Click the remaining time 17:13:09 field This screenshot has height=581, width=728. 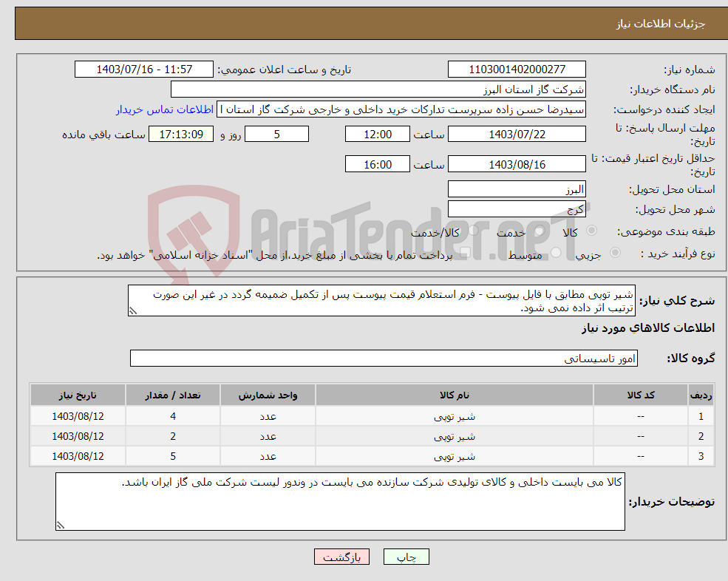[181, 135]
